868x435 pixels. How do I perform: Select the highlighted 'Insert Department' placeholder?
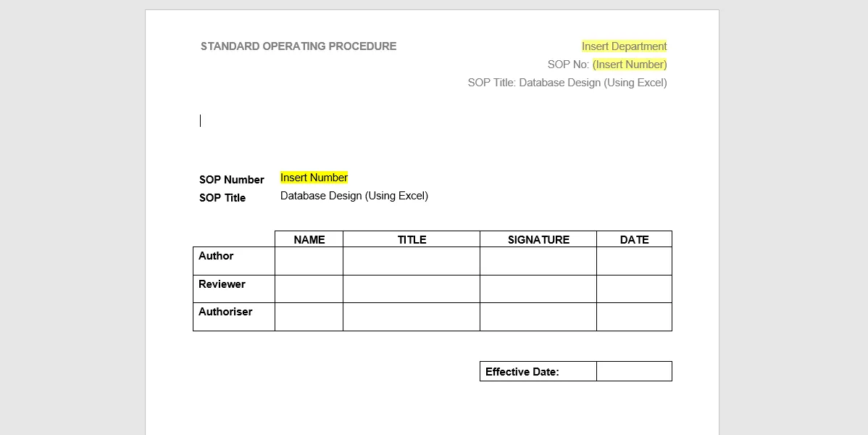(x=625, y=46)
